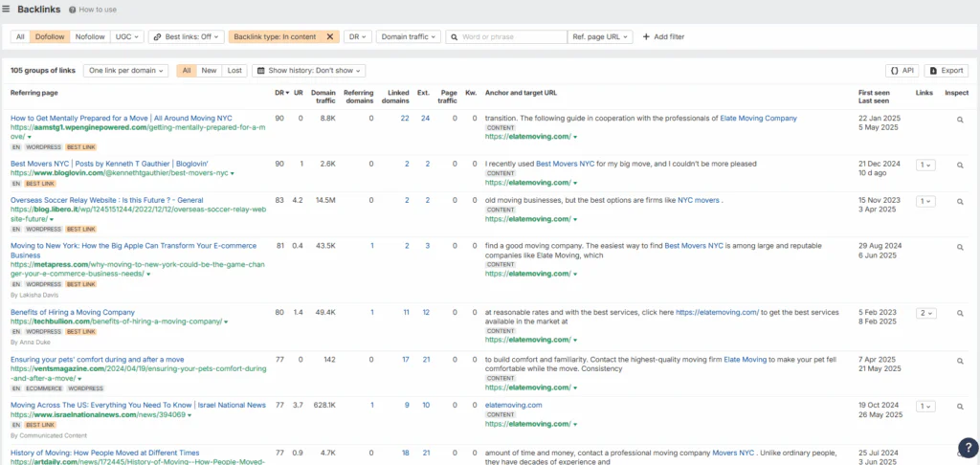Viewport: 980px width, 465px height.
Task: Open the Ref. page URL dropdown
Action: click(x=600, y=37)
